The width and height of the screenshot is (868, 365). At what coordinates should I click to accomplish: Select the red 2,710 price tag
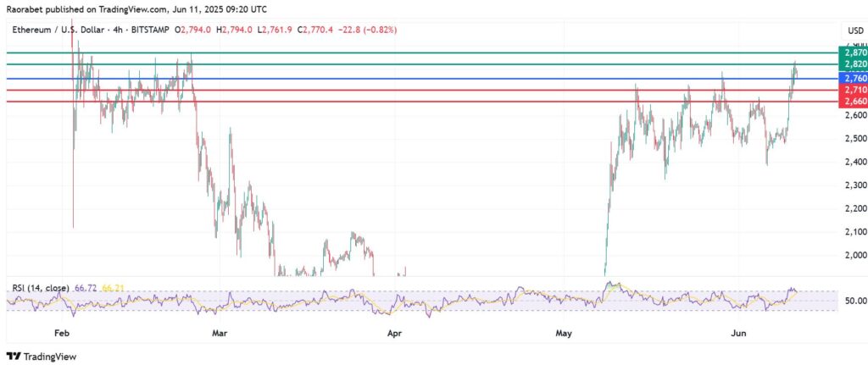(x=851, y=90)
